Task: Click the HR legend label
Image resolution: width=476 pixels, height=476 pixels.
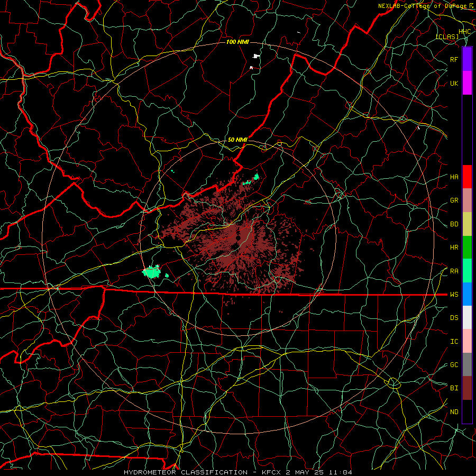Action: (454, 248)
